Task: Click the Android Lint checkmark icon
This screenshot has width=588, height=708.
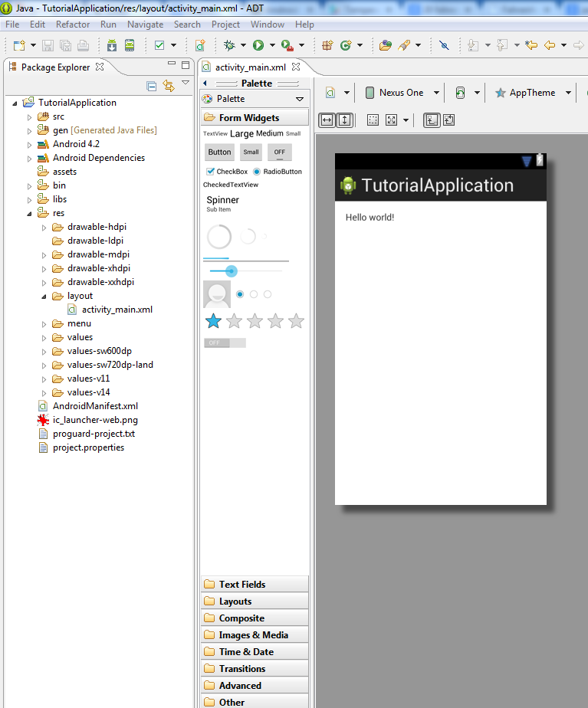Action: [x=159, y=45]
